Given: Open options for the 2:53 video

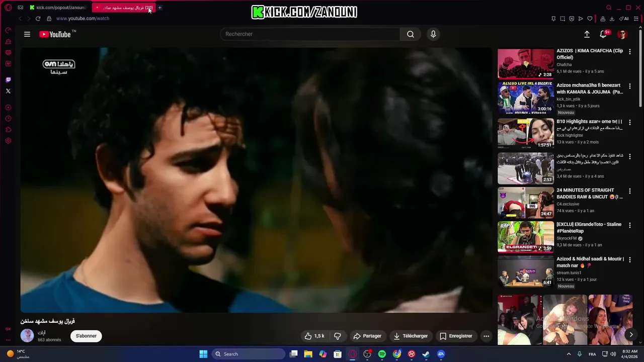Looking at the screenshot, I should [630, 156].
